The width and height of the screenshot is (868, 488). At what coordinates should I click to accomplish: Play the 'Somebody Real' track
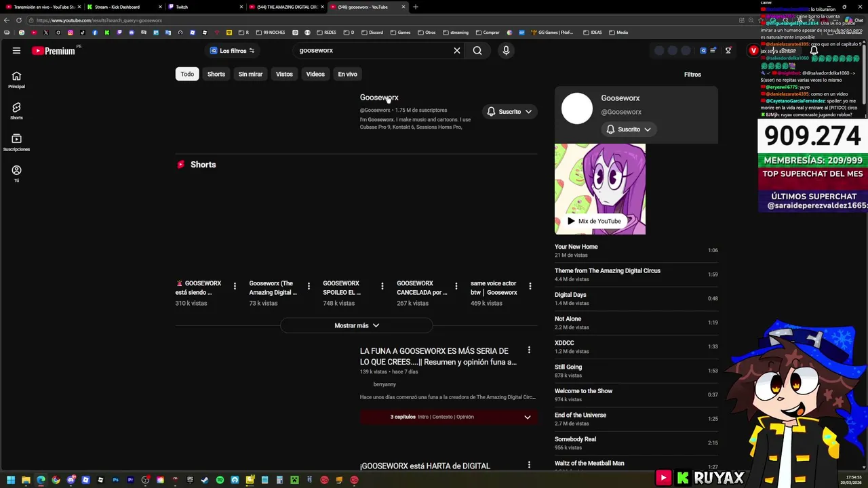click(x=636, y=443)
